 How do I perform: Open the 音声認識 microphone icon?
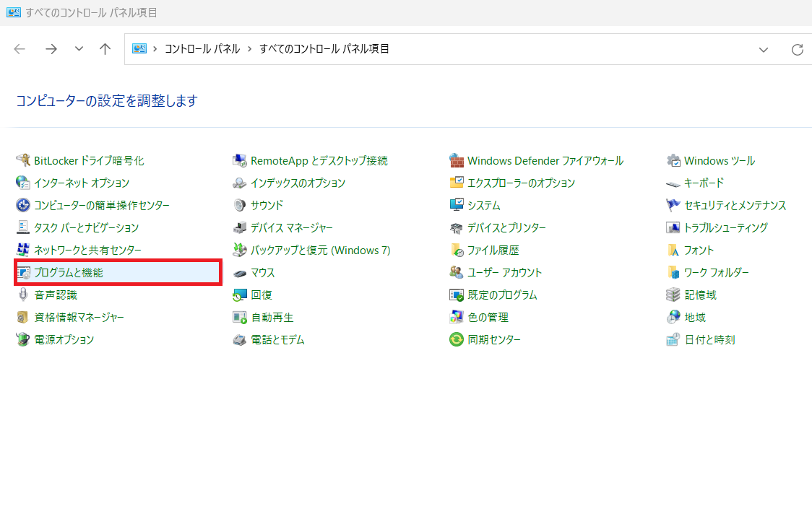23,295
